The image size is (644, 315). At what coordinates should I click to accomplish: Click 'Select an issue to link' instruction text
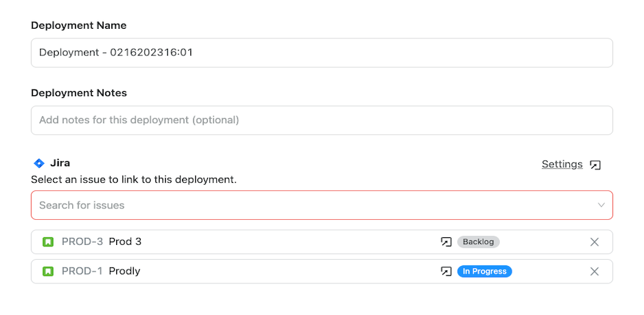tap(134, 180)
